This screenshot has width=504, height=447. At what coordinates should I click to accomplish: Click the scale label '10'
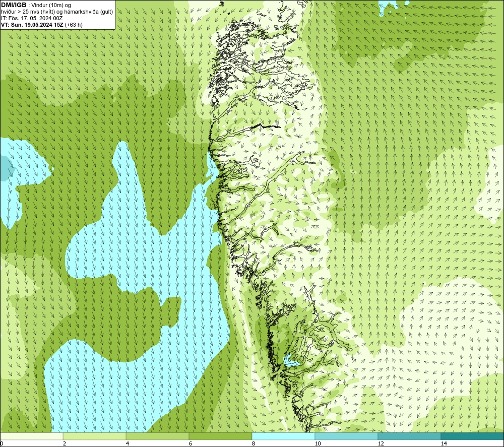318,443
